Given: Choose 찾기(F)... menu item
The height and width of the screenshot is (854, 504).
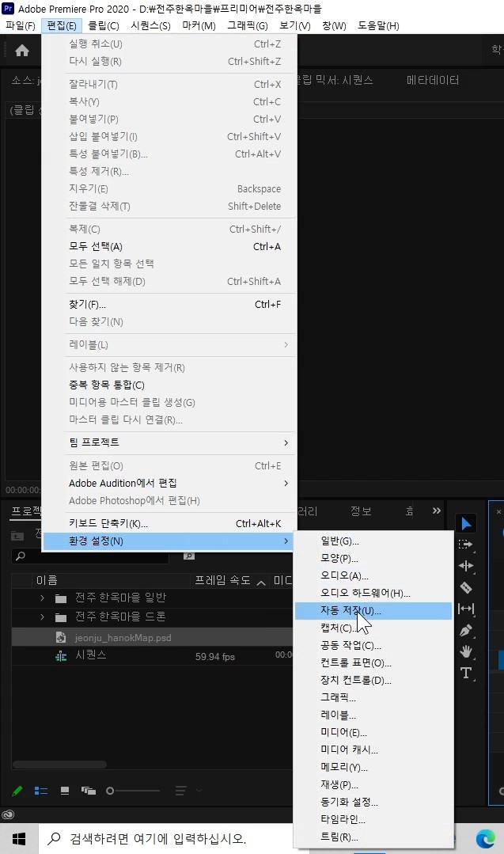Looking at the screenshot, I should click(x=169, y=305).
